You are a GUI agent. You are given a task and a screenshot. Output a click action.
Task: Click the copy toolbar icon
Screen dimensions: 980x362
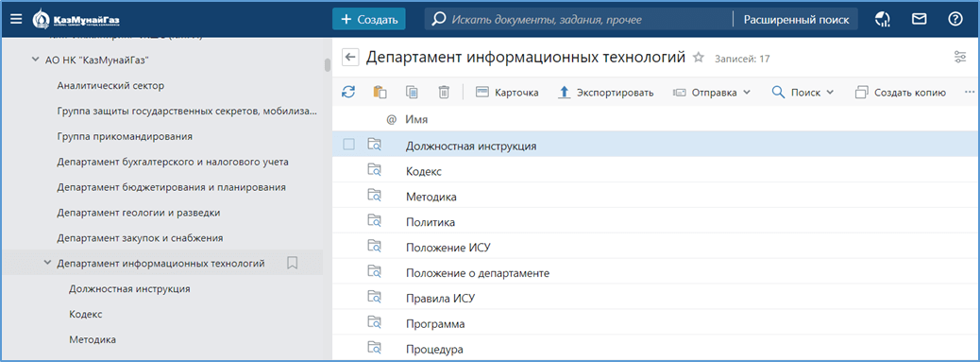point(412,92)
